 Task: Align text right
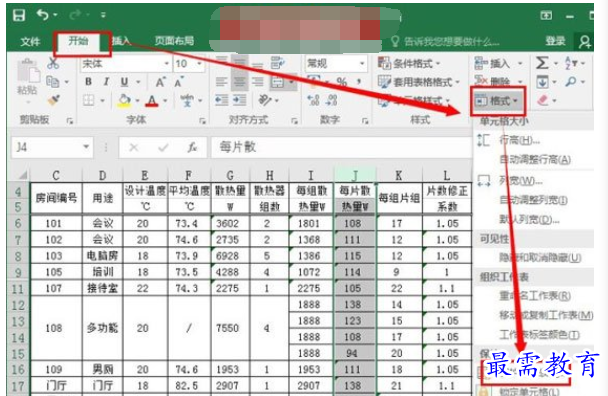click(x=257, y=82)
